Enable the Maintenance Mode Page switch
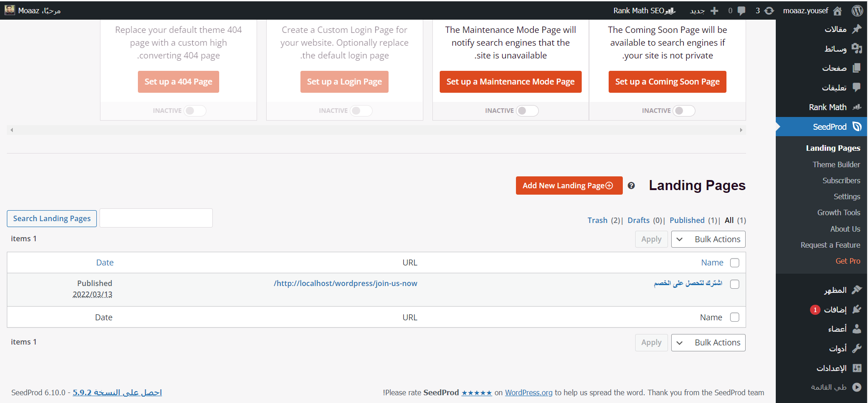Screen dimensions: 868x403 coord(527,111)
